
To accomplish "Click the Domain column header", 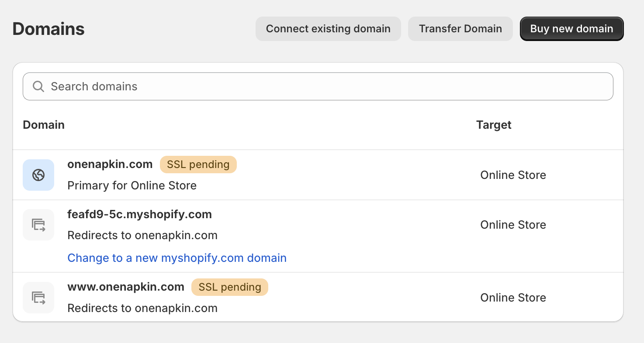I will click(x=43, y=125).
